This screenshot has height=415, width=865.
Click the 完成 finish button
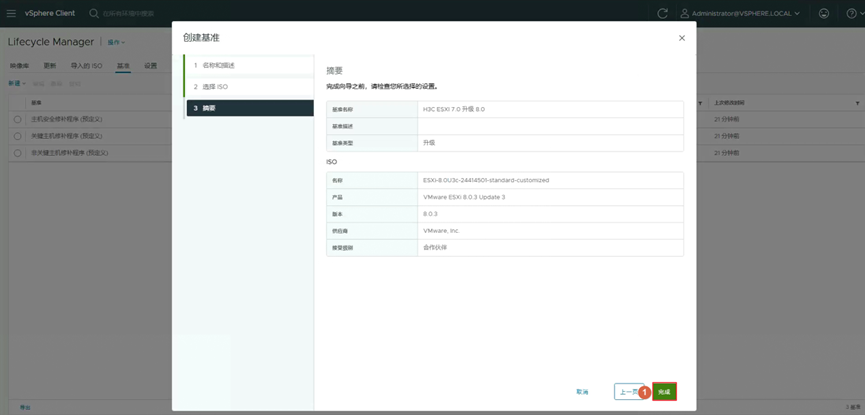[664, 392]
